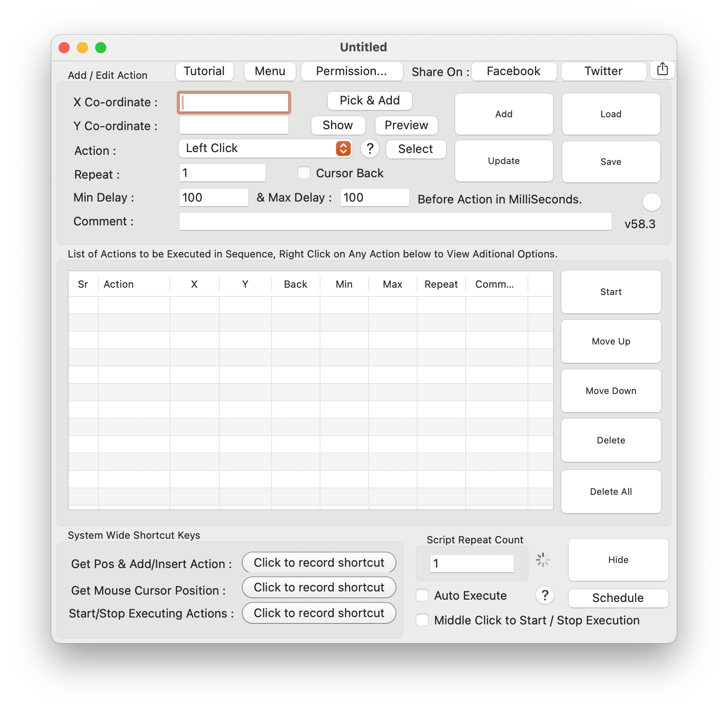Click the Min column header

[x=344, y=284]
